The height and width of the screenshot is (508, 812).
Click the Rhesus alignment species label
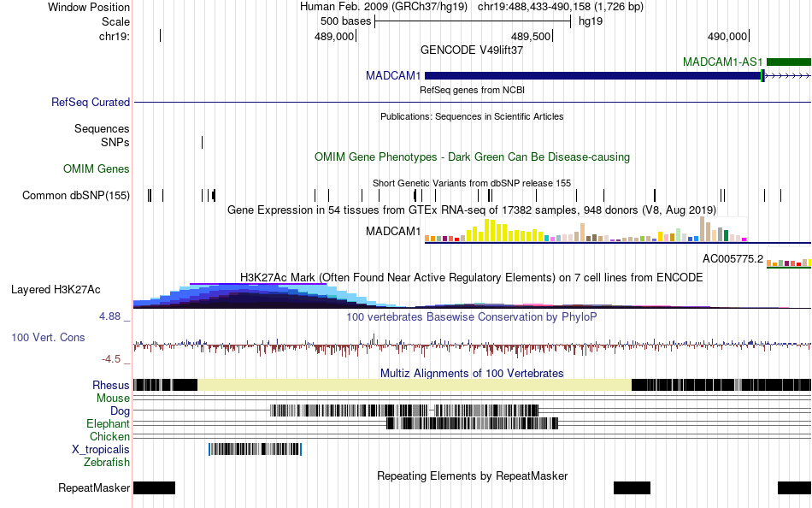coord(111,385)
